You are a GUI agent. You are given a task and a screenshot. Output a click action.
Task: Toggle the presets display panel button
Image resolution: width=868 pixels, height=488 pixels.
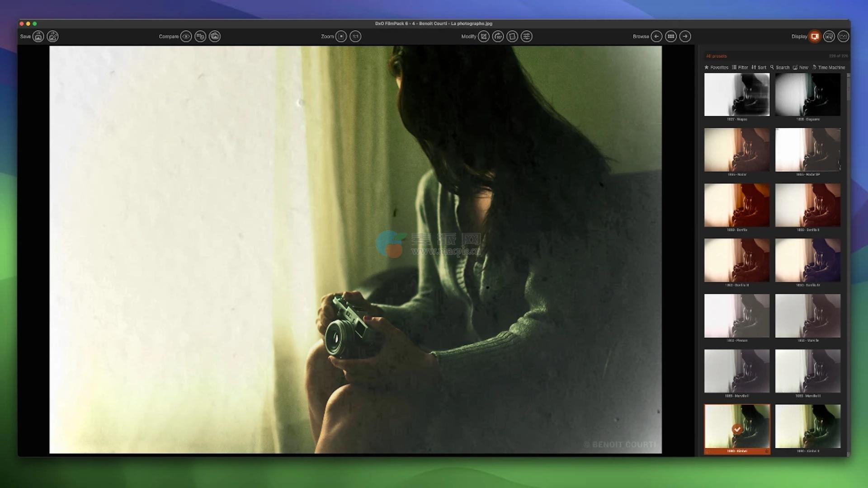[815, 37]
